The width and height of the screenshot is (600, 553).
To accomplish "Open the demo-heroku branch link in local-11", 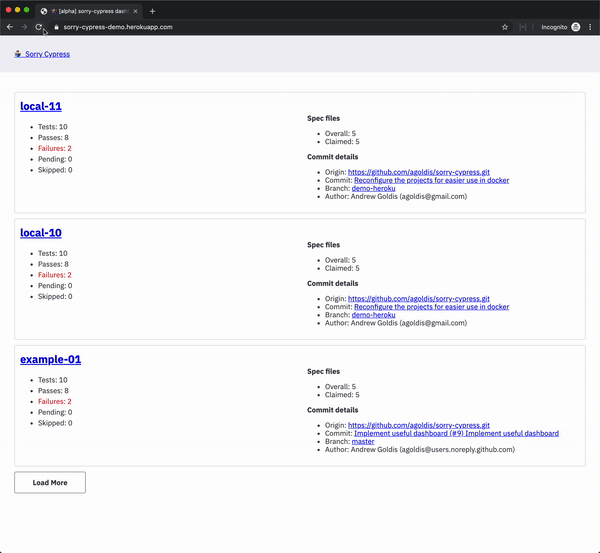I will pyautogui.click(x=373, y=188).
